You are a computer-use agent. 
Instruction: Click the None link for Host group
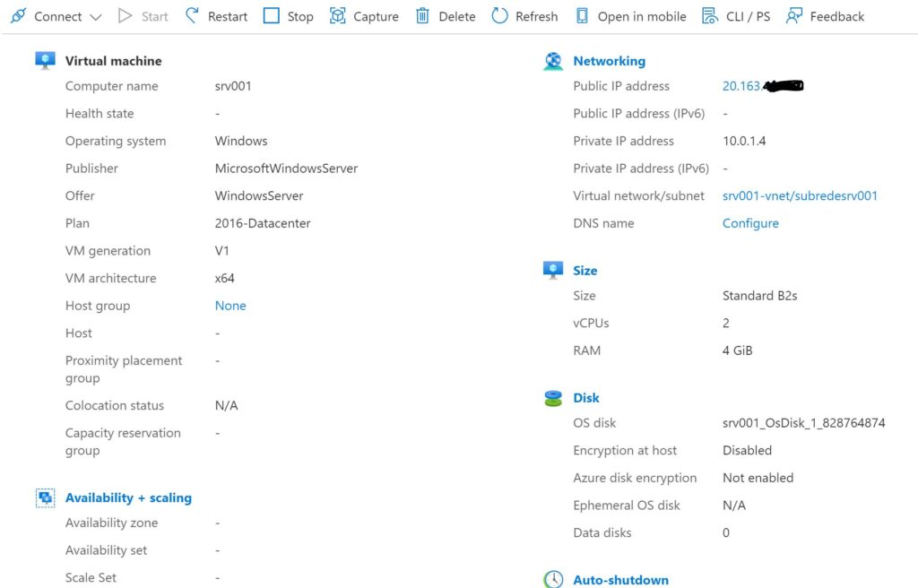pyautogui.click(x=230, y=306)
